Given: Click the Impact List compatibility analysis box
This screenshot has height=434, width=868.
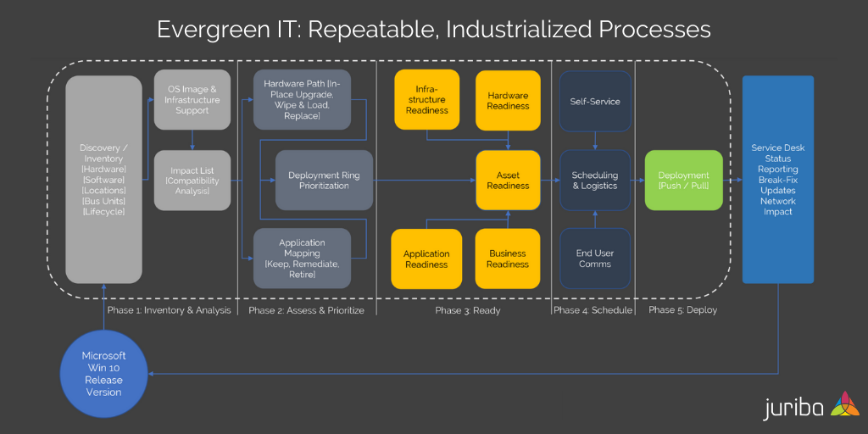Looking at the screenshot, I should [192, 181].
